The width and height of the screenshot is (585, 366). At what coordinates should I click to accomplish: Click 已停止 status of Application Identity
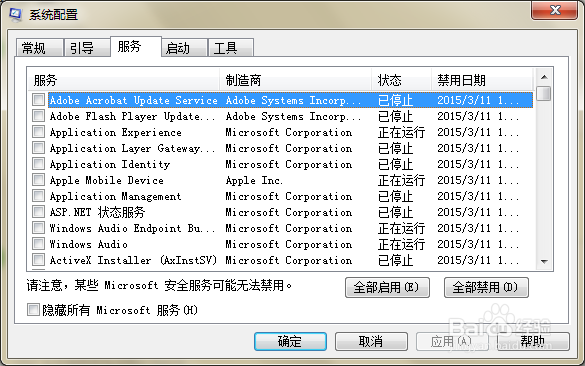(x=395, y=164)
